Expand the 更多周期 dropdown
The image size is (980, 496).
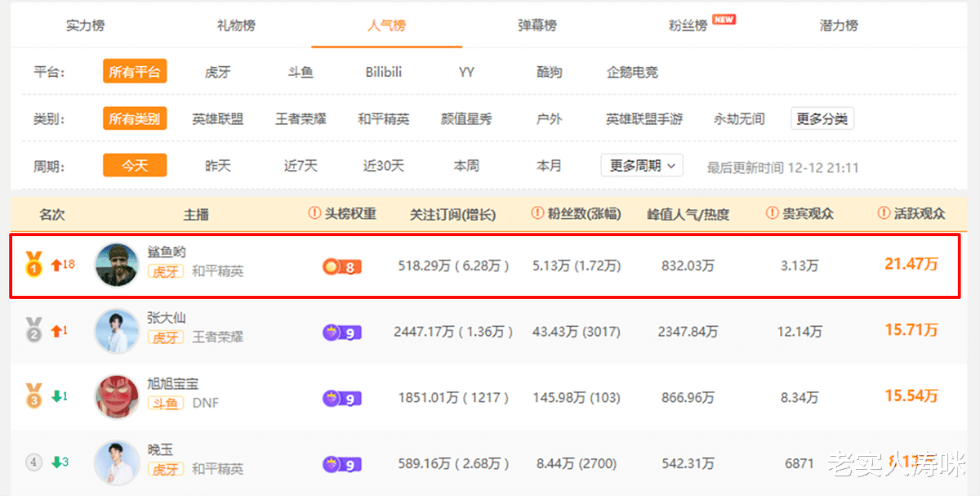642,166
